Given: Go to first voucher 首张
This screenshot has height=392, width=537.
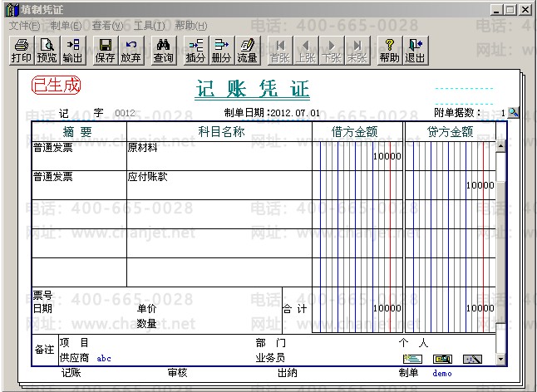Looking at the screenshot, I should point(280,51).
